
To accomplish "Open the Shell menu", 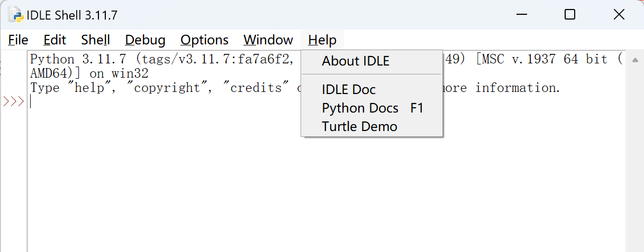I will [96, 40].
